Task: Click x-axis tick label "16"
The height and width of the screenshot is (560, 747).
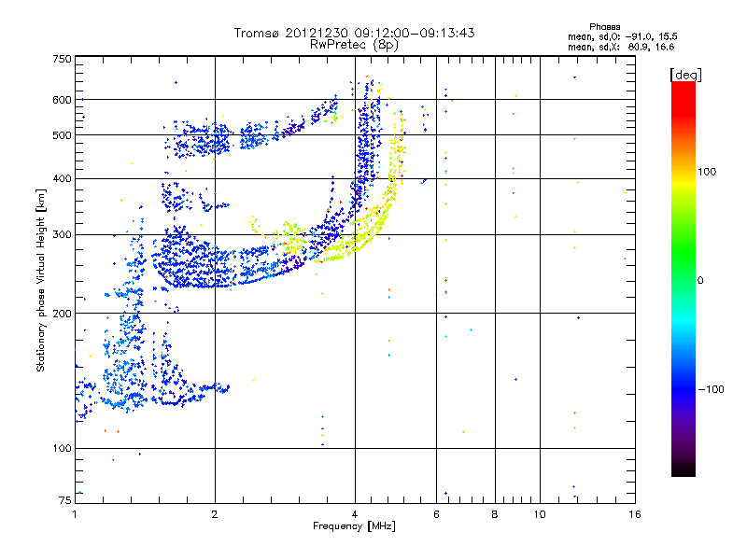Action: click(635, 514)
